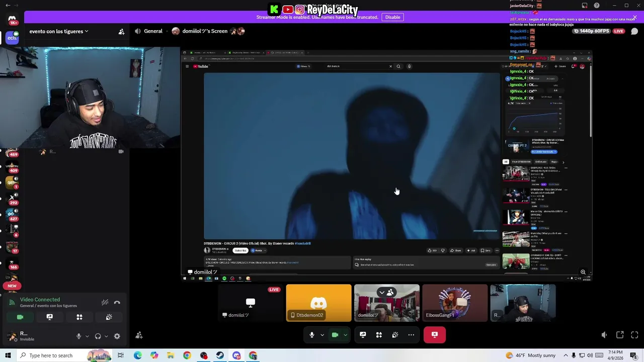644x362 pixels.
Task: Click the Disable streamer mode button
Action: click(392, 17)
